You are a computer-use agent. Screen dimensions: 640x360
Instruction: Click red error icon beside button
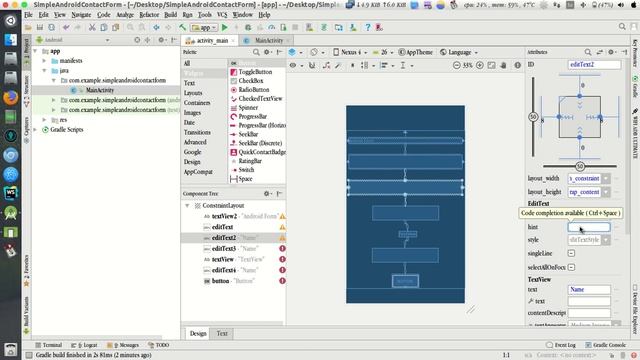[282, 281]
